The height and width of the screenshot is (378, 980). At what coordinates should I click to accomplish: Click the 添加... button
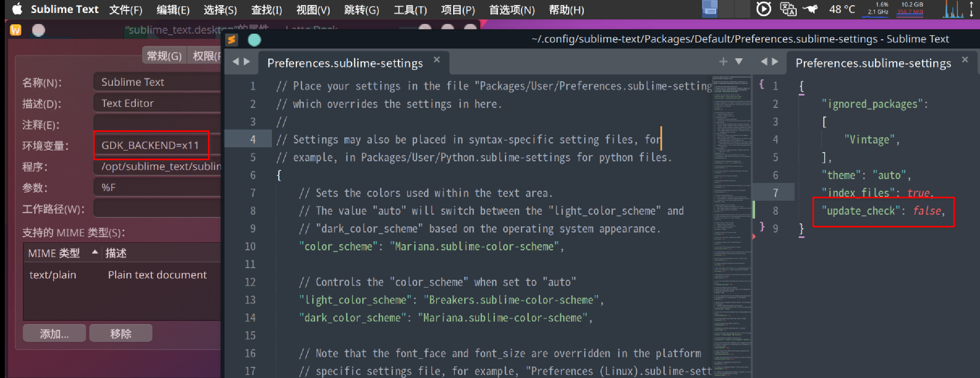click(54, 333)
